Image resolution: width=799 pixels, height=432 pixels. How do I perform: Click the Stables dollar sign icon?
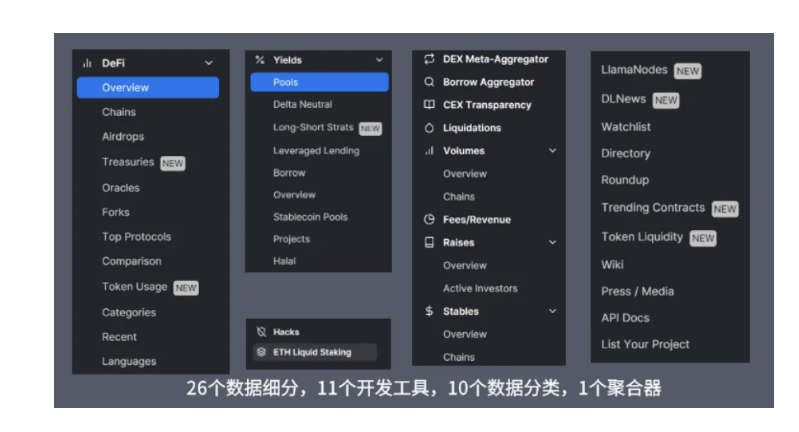coord(429,311)
